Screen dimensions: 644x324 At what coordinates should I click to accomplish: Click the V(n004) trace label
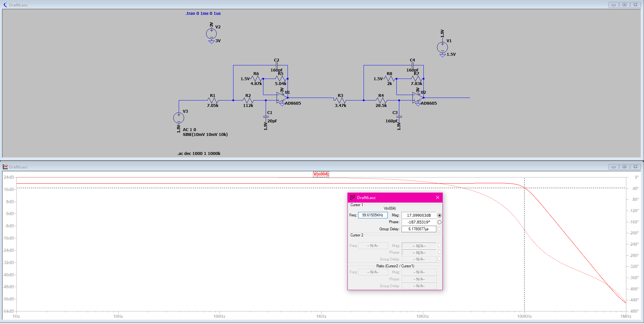pyautogui.click(x=321, y=174)
